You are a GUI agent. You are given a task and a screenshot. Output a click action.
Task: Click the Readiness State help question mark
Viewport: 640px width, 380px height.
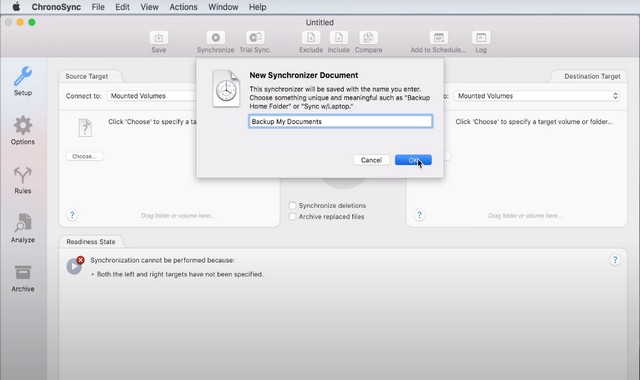(615, 260)
